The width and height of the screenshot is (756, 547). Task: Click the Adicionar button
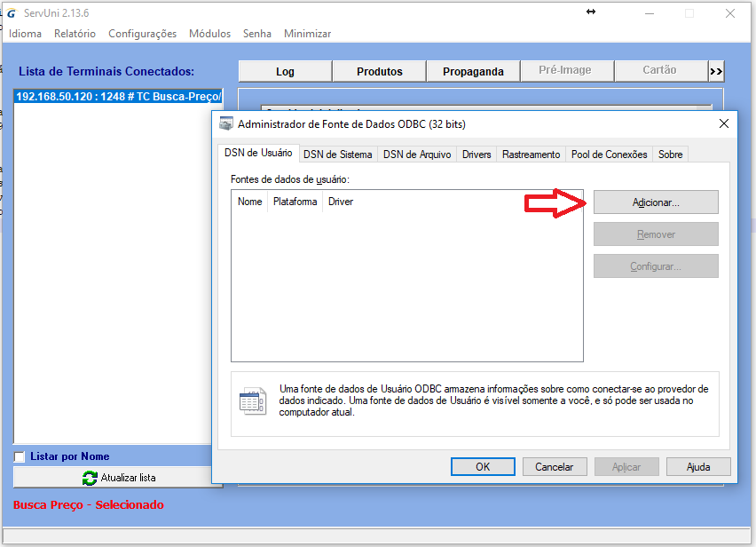click(655, 202)
